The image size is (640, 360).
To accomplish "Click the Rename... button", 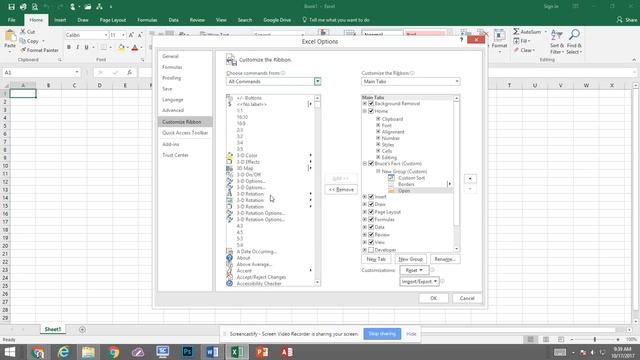I will coord(445,259).
